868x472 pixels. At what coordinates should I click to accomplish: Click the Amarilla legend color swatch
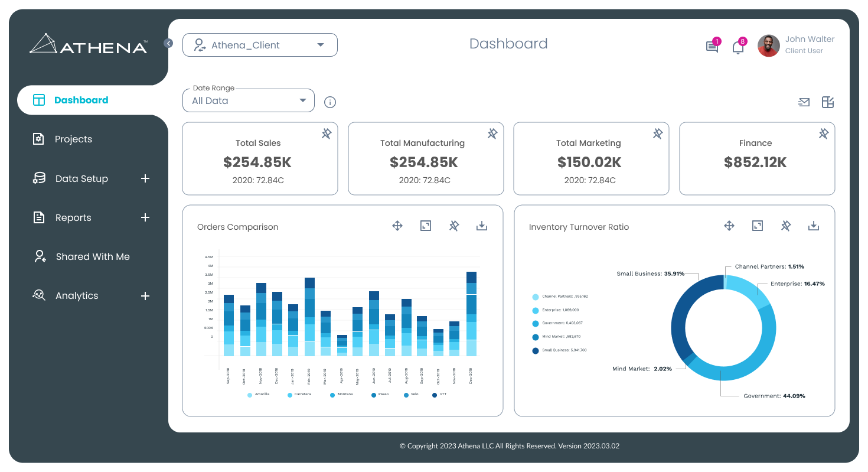pos(249,395)
